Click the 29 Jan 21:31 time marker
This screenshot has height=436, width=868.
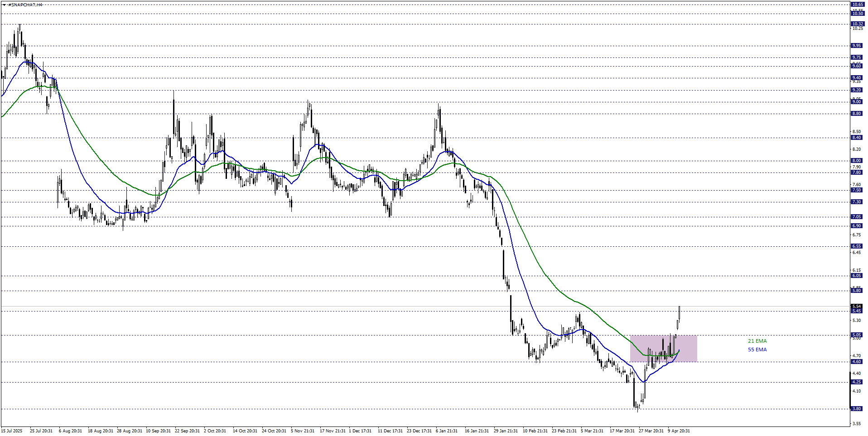tap(506, 431)
